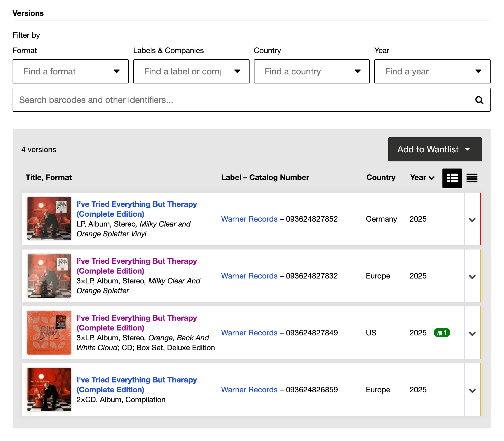This screenshot has height=441, width=504.
Task: Open the Europe 3×LP Milky Clear version title
Action: pos(137,266)
